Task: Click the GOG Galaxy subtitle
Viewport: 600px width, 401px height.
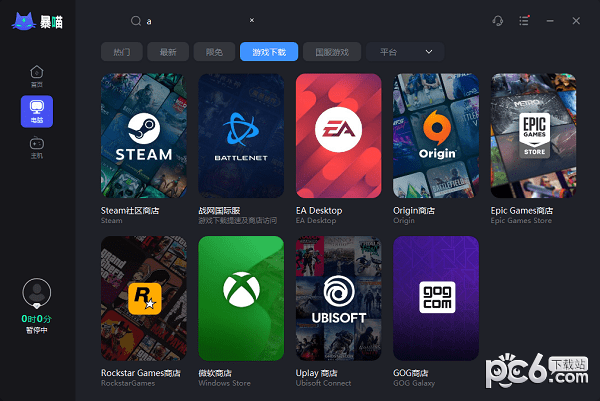Action: (x=414, y=383)
